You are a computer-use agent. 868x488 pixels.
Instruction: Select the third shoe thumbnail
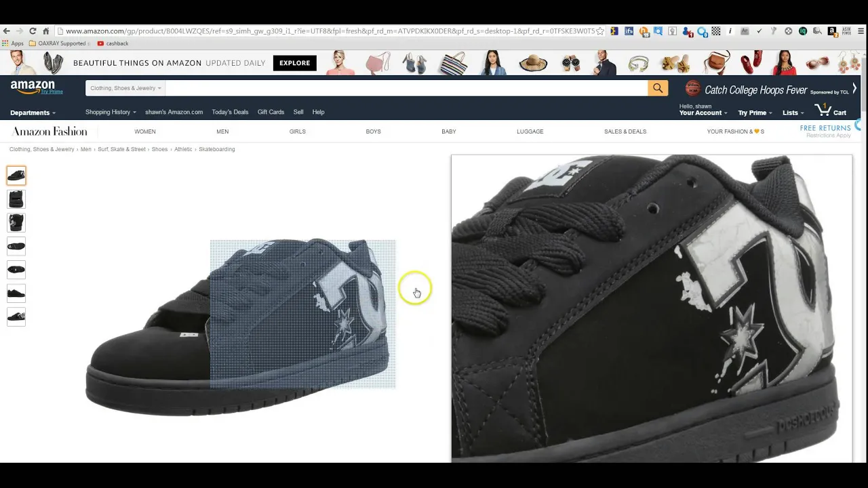[x=16, y=222]
